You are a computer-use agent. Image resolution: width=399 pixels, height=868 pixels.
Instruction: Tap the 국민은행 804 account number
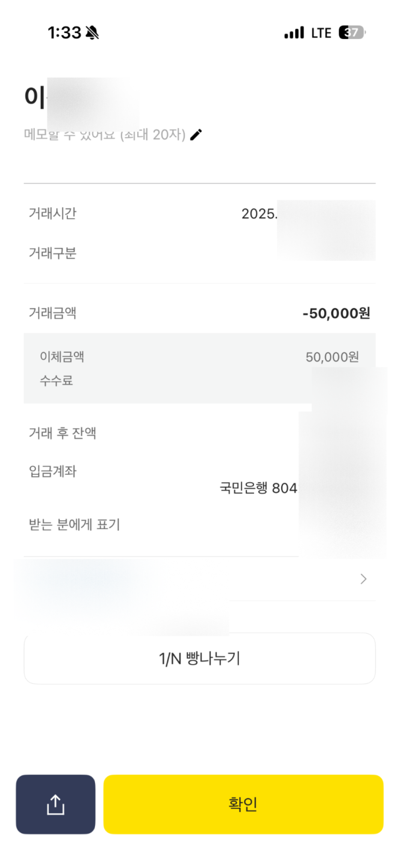click(x=259, y=487)
